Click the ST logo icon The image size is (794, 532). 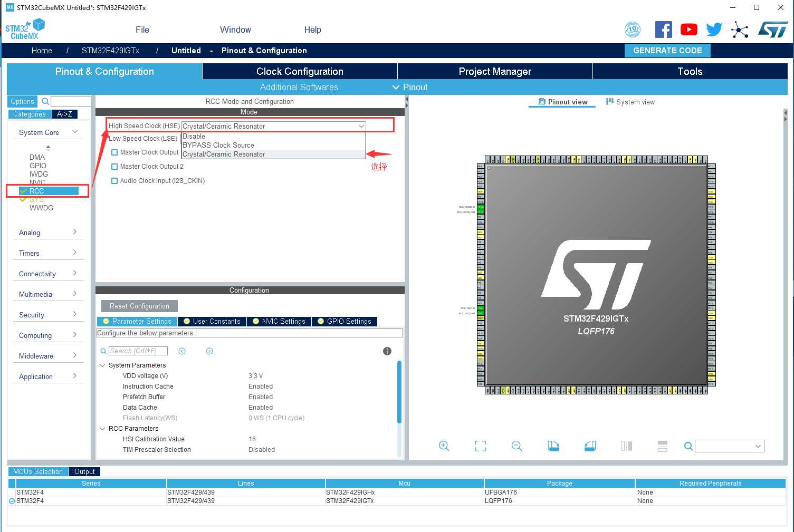[x=772, y=30]
